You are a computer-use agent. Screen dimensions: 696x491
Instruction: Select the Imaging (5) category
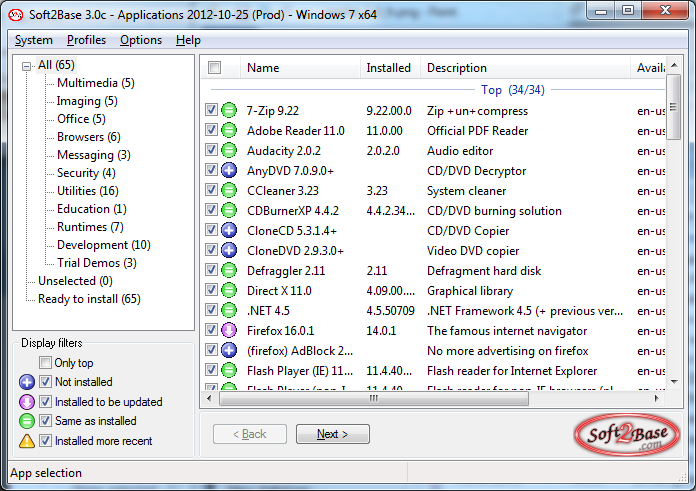click(x=87, y=101)
